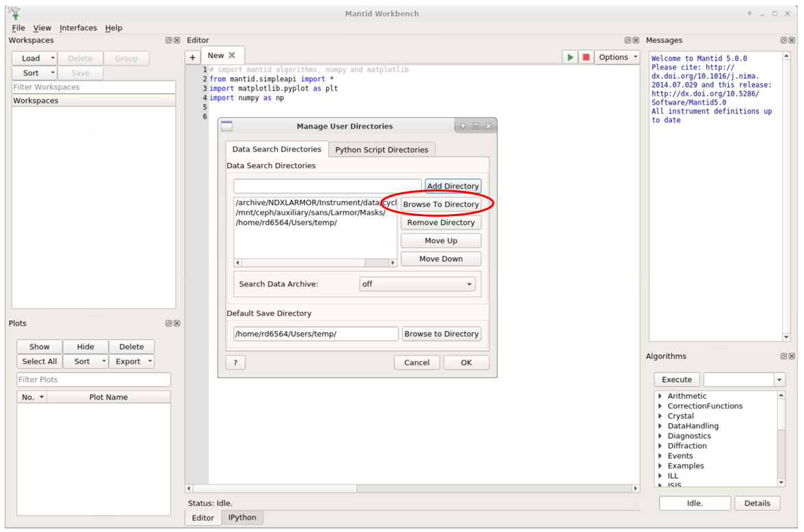The image size is (804, 532).
Task: Expand the Arithmetic algorithm category
Action: (x=660, y=396)
